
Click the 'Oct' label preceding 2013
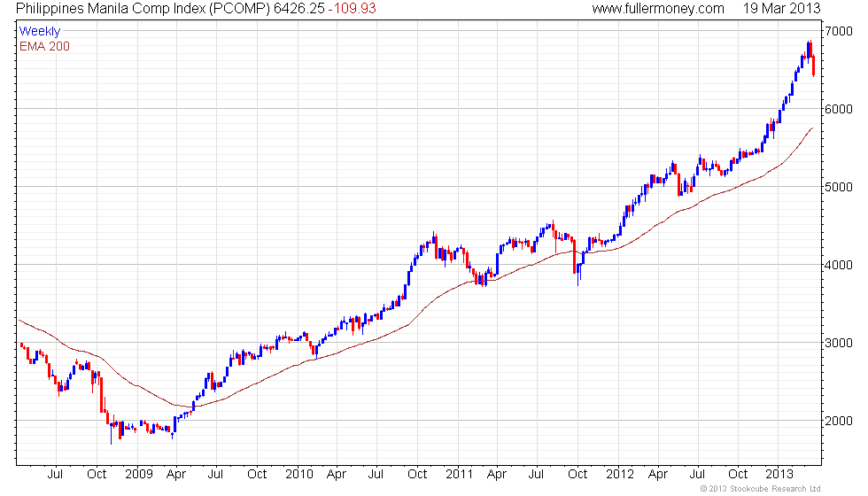tap(737, 474)
